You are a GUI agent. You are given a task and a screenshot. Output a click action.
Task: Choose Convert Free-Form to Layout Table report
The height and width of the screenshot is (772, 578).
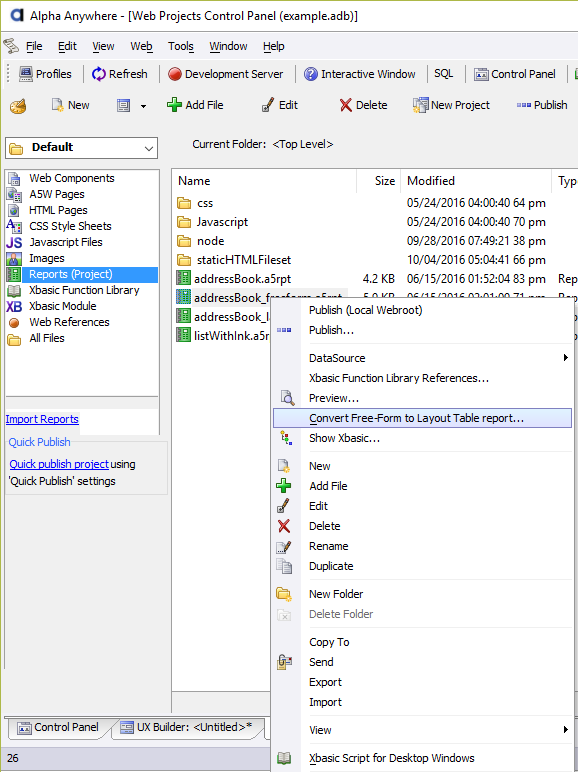(x=422, y=418)
